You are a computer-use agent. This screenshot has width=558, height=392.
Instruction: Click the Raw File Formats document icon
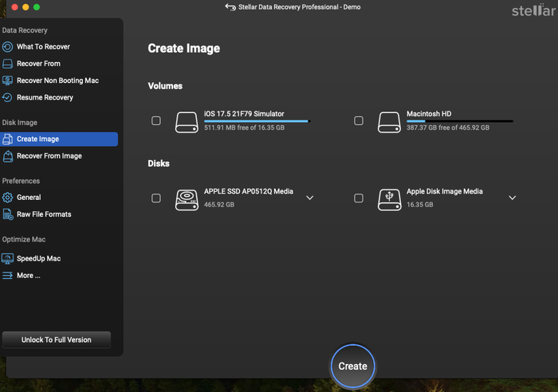(x=7, y=214)
